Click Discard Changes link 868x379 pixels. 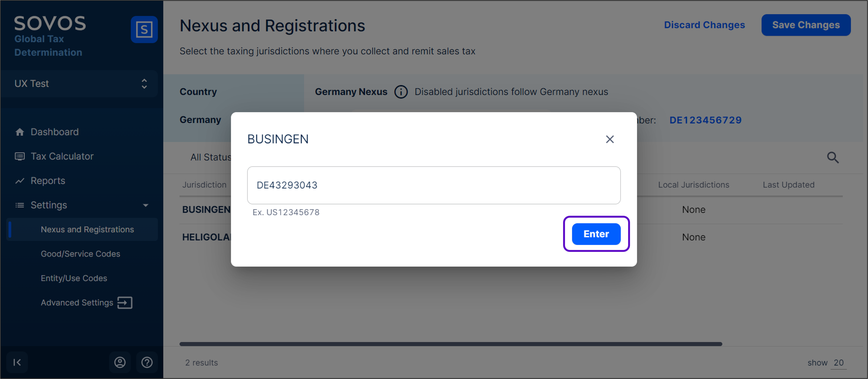click(x=704, y=25)
